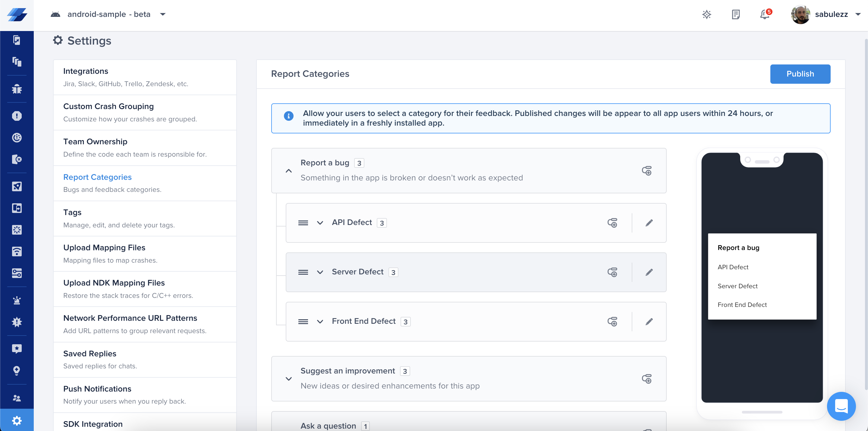Viewport: 868px width, 431px height.
Task: Click the sparkle what's-new icon
Action: point(706,14)
